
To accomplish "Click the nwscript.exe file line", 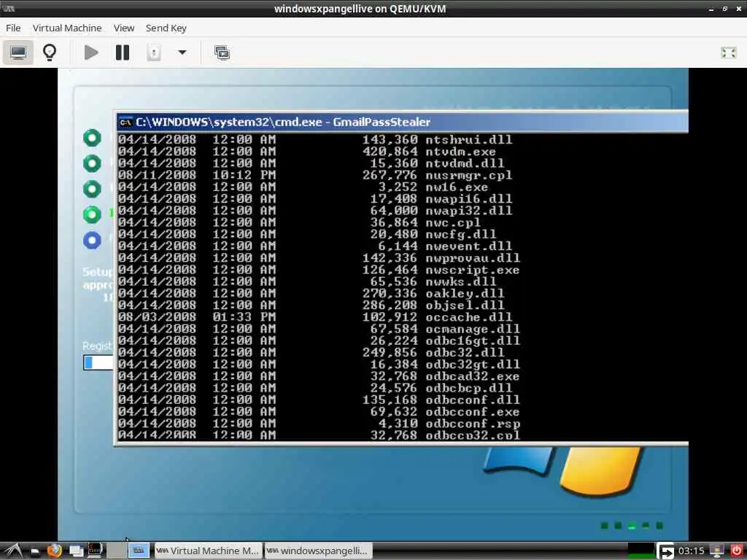I will coord(320,270).
